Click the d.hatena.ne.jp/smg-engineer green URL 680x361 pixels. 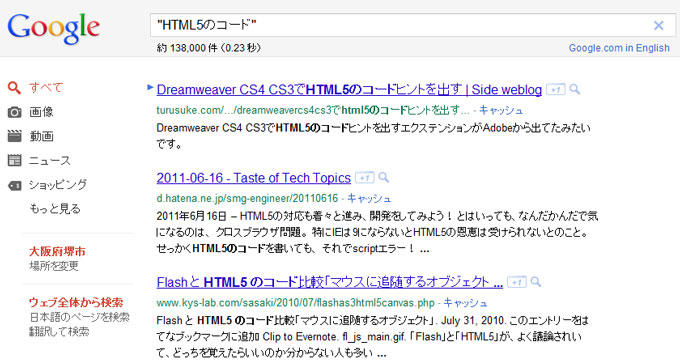coord(247,199)
